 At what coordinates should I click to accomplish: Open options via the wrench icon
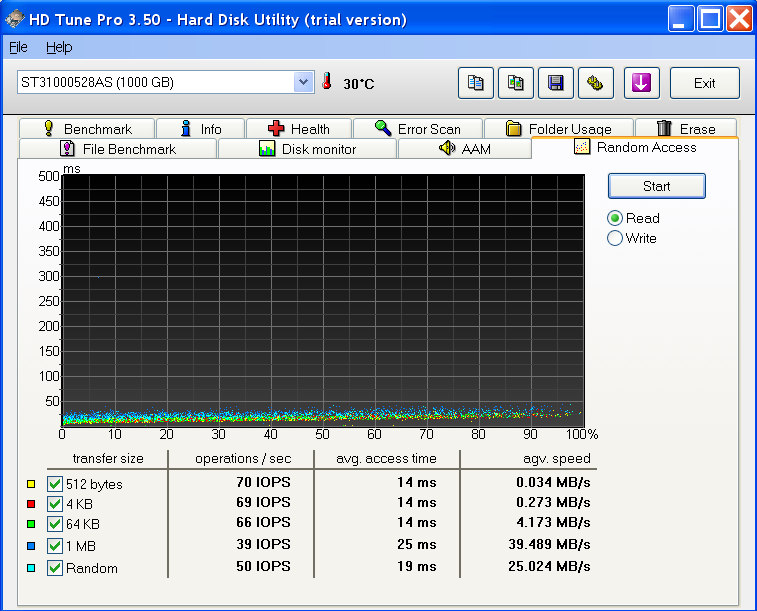tap(594, 84)
